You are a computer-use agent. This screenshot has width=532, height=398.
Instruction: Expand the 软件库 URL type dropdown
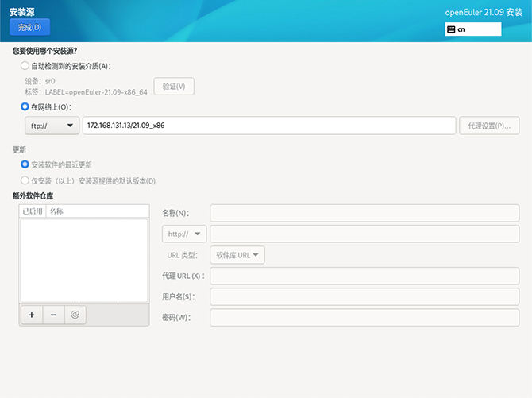pos(237,255)
